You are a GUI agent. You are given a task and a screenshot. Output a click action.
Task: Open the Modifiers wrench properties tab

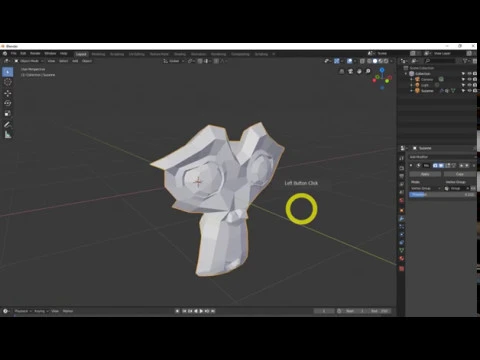tap(402, 219)
